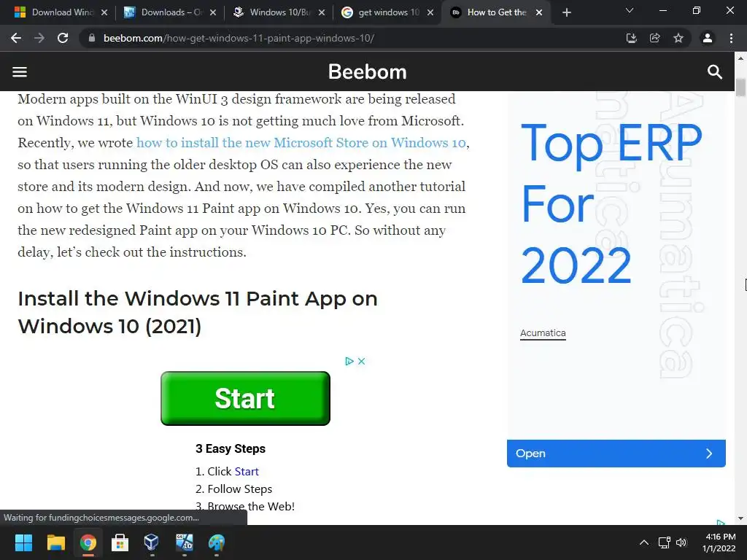The image size is (747, 560).
Task: Open the AdChoices icon above Start ad
Action: point(349,362)
